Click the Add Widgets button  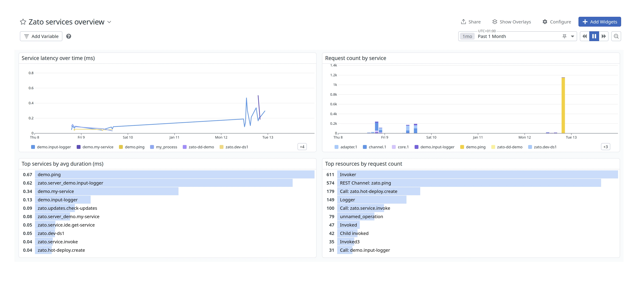click(599, 22)
